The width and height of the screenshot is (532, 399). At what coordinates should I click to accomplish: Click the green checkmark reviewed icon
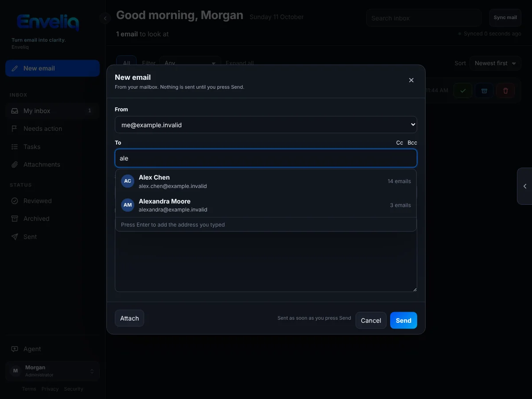click(x=463, y=90)
